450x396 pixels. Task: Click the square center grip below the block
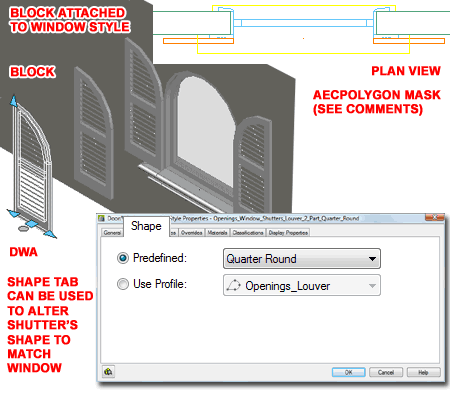(31, 224)
